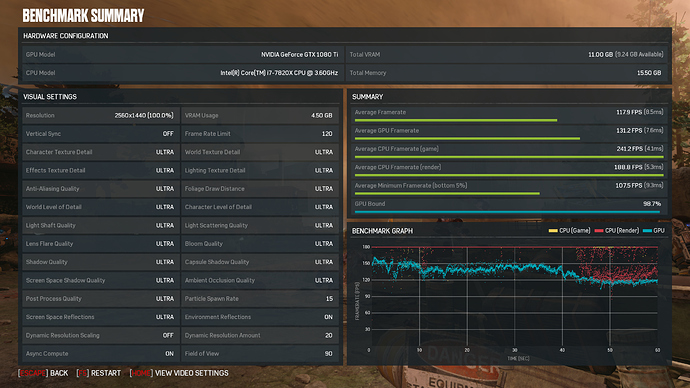Click the GPU Bound blue progress bar
Viewport: 690px width, 388px height.
[507, 212]
